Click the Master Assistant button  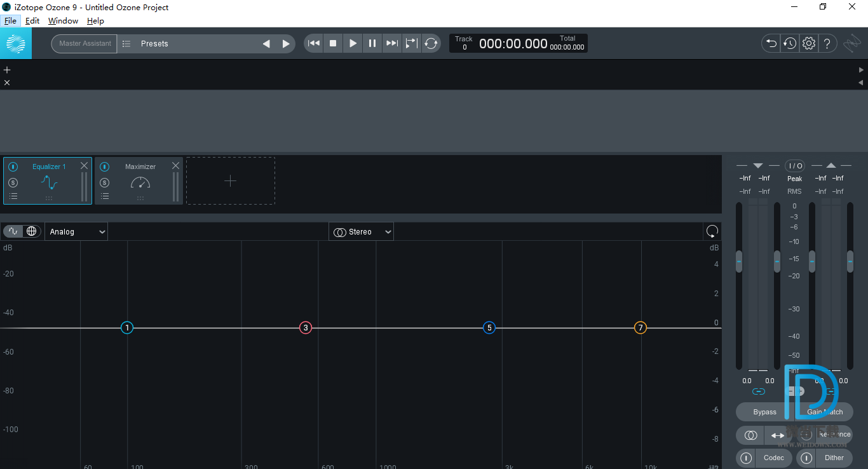coord(85,44)
